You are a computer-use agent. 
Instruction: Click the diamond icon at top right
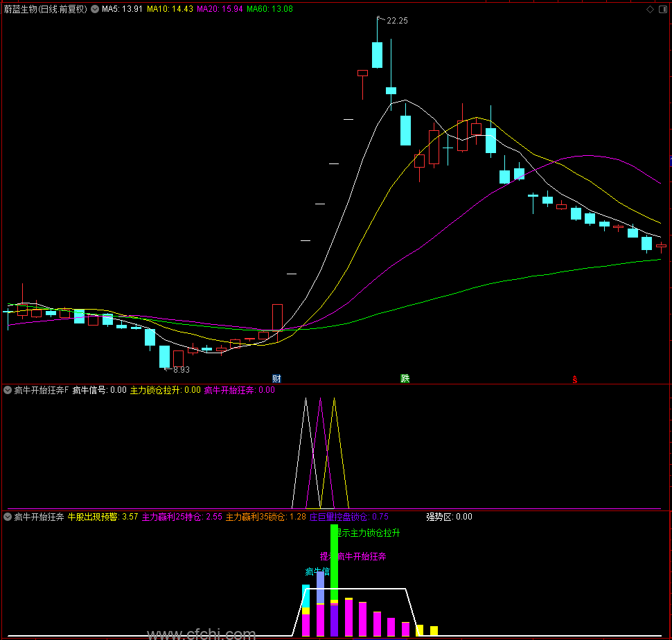pyautogui.click(x=650, y=10)
